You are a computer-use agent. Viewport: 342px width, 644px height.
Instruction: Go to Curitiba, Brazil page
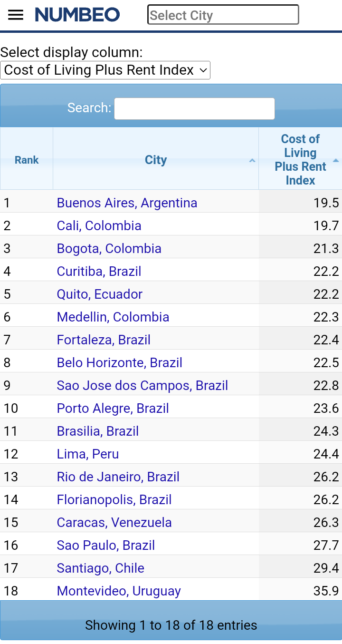click(99, 272)
